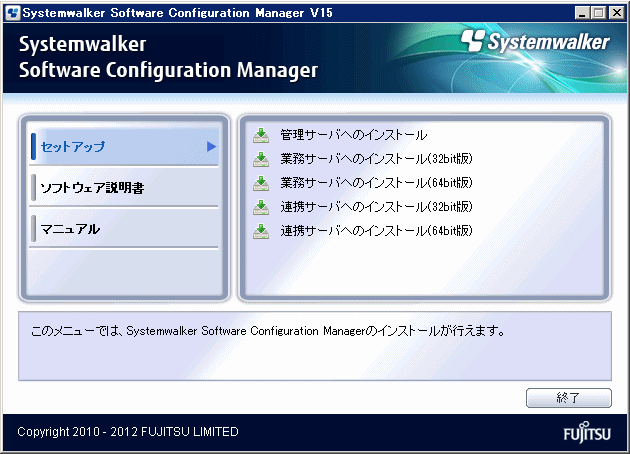This screenshot has width=630, height=454.
Task: Click the blue arrow next to セットアップ
Action: click(211, 147)
